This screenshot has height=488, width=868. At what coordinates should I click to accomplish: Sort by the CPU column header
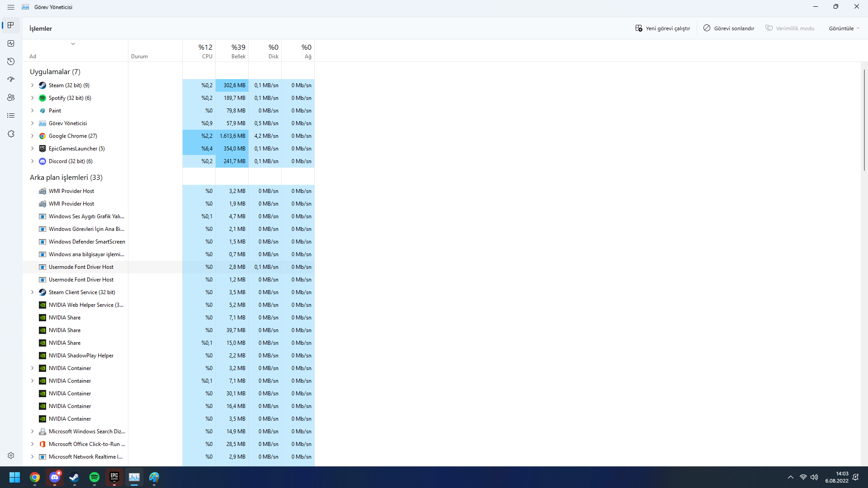coord(199,51)
